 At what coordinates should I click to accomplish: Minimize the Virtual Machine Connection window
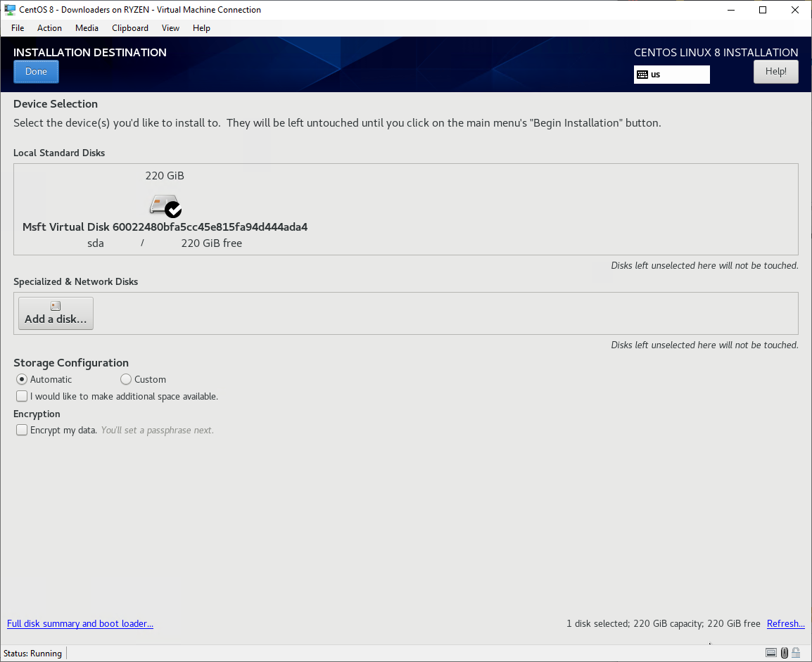point(731,10)
